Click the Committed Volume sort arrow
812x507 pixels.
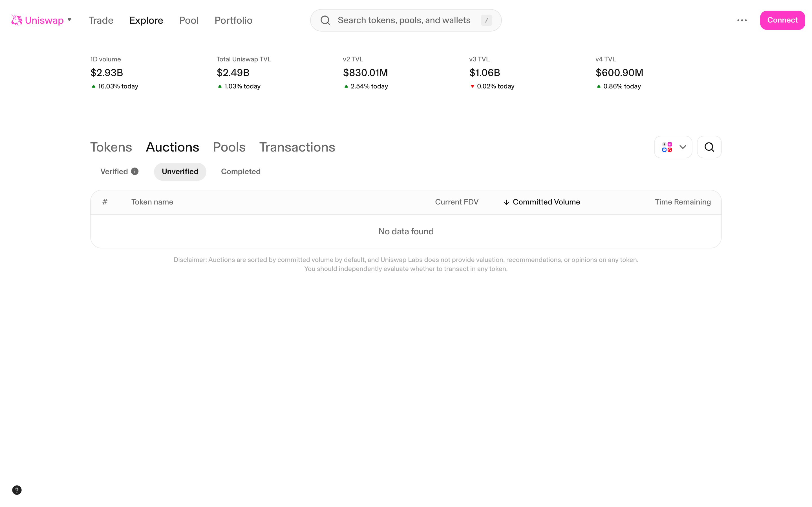pos(506,202)
